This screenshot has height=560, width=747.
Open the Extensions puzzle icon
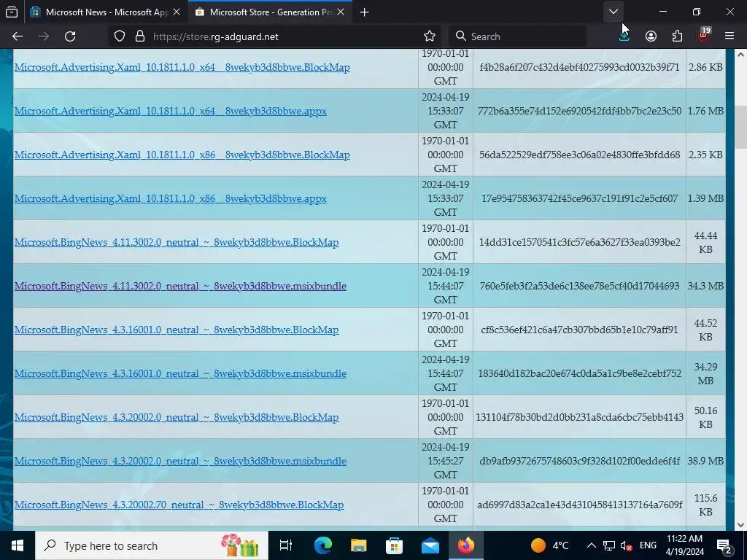tap(677, 36)
